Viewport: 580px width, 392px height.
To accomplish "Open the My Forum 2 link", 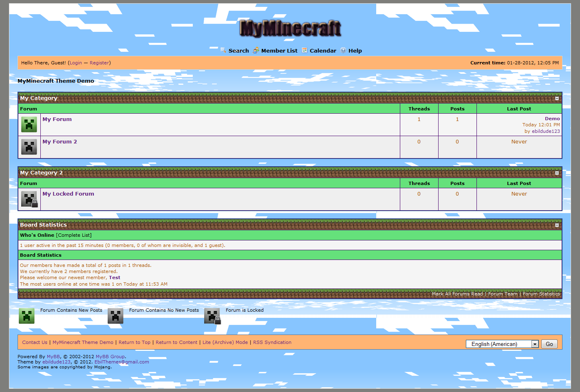I will (60, 142).
